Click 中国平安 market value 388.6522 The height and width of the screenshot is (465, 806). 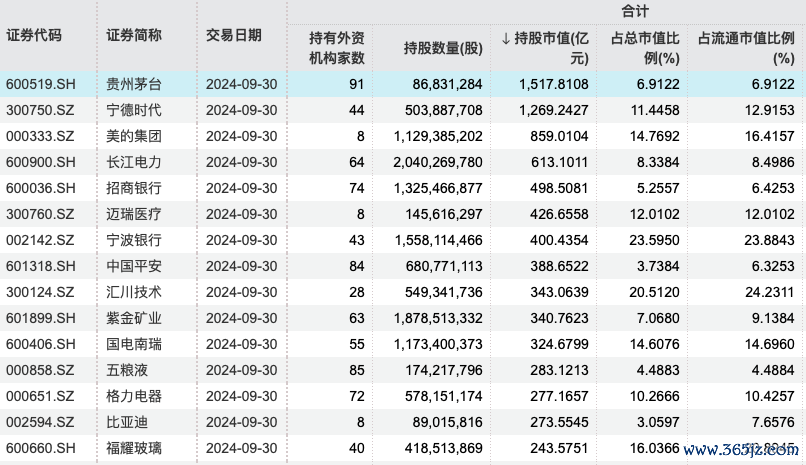click(559, 266)
